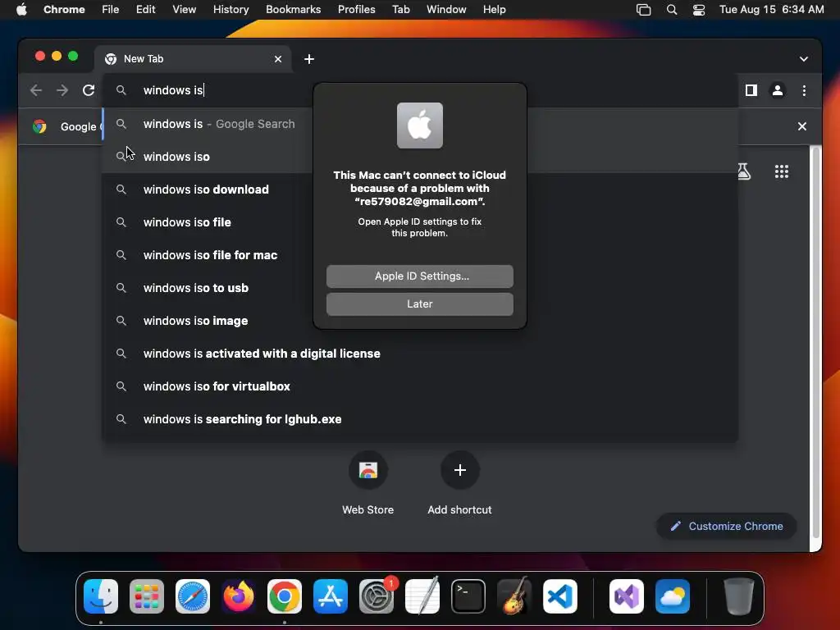This screenshot has height=630, width=840.
Task: Select "windows is searching for lghub.exe" suggestion
Action: tap(420, 419)
